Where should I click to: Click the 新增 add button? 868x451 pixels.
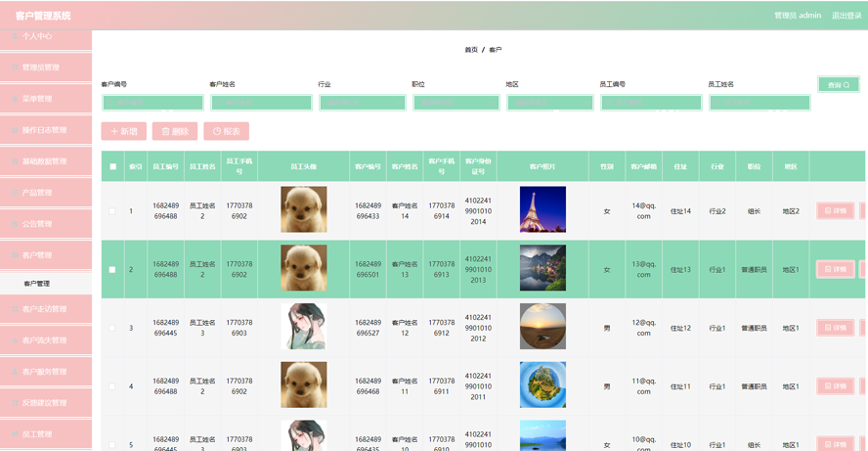pyautogui.click(x=124, y=131)
